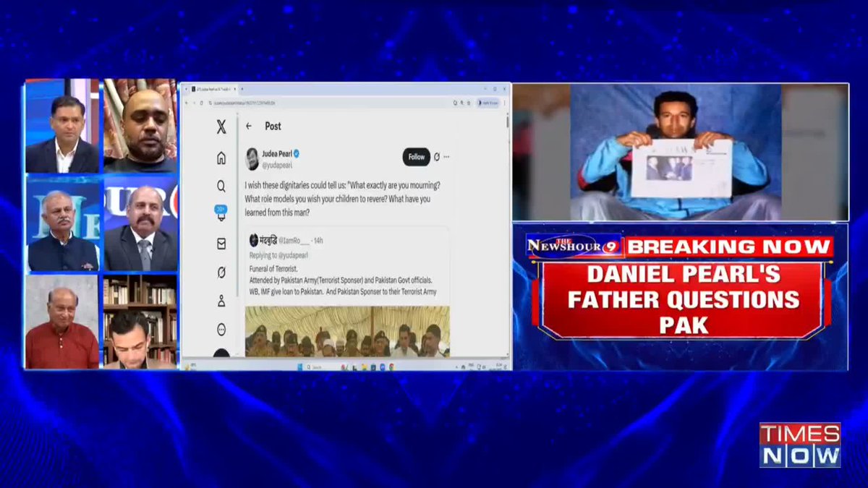Click the back arrow beside Post

coord(249,126)
